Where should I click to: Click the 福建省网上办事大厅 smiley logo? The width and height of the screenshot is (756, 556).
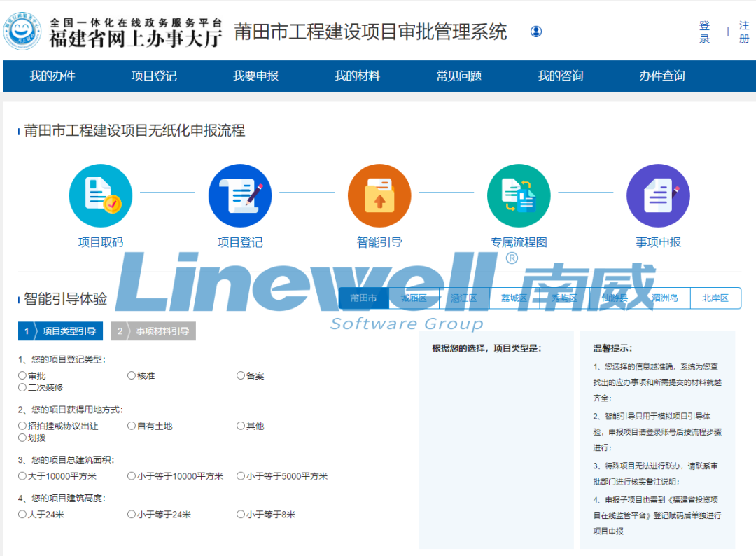[22, 32]
